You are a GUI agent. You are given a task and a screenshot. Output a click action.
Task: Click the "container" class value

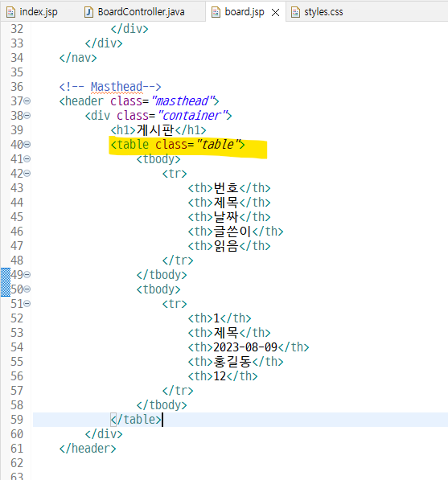click(192, 116)
